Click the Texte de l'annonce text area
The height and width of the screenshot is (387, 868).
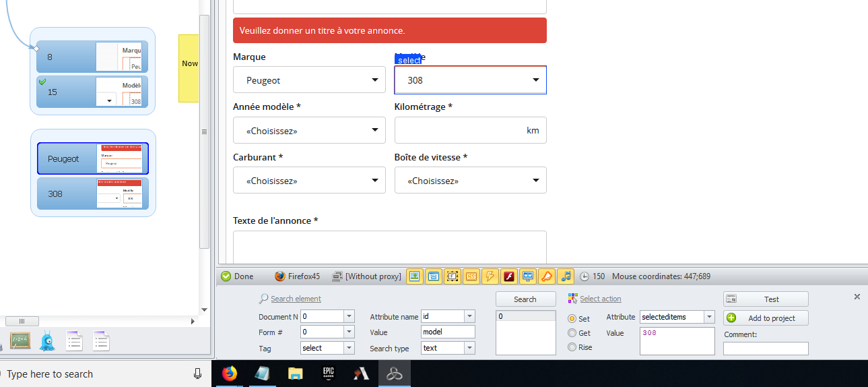pyautogui.click(x=390, y=247)
